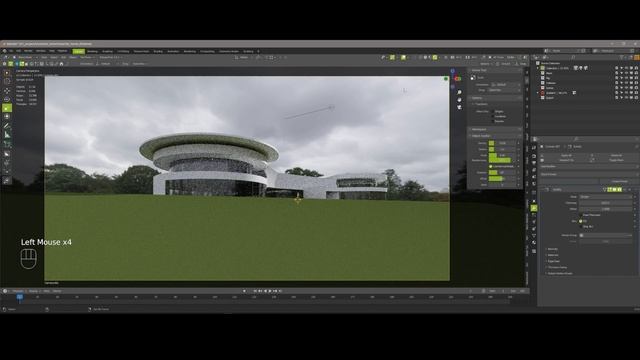Select the Measure ruler tool

pos(7,135)
